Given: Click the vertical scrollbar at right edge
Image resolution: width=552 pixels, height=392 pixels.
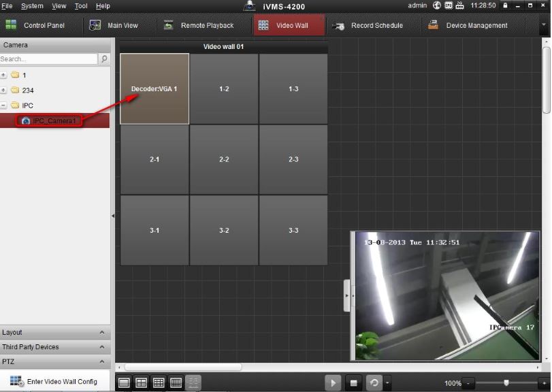Looking at the screenshot, I should tap(546, 80).
